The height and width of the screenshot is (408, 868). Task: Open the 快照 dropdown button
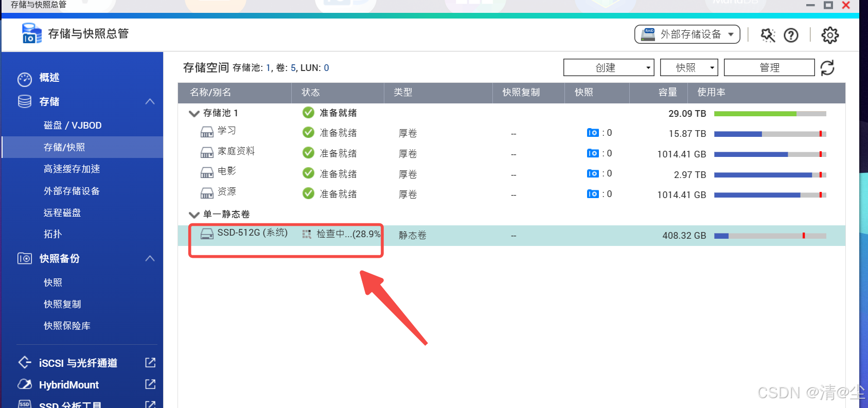(x=689, y=67)
